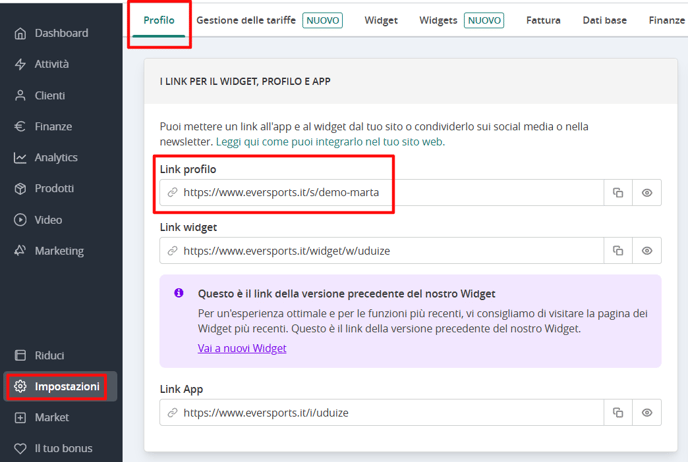Click the Marketing megaphone icon
The width and height of the screenshot is (688, 462).
(x=20, y=251)
